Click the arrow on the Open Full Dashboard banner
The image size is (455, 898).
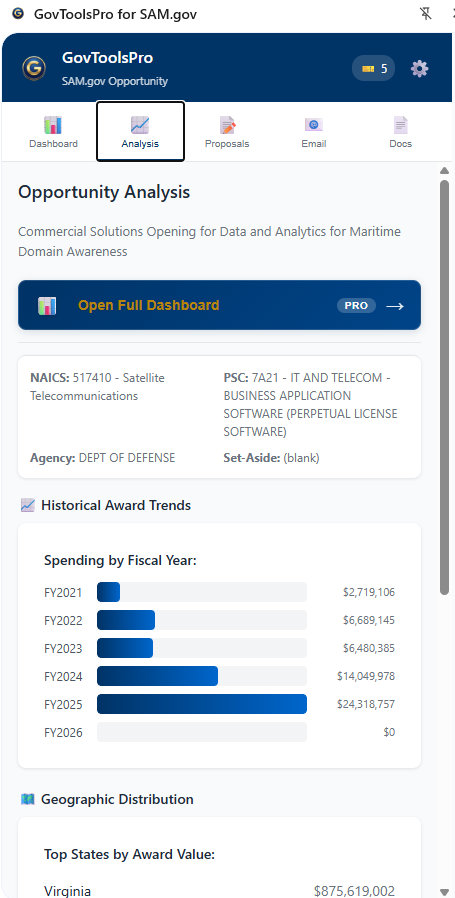click(x=395, y=306)
